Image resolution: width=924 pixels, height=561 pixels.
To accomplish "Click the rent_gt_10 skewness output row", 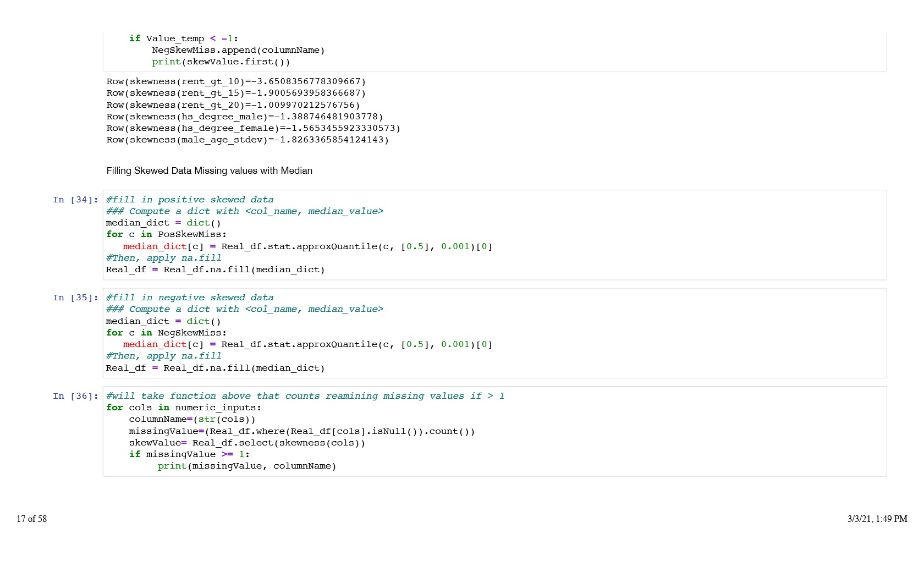I will (236, 81).
